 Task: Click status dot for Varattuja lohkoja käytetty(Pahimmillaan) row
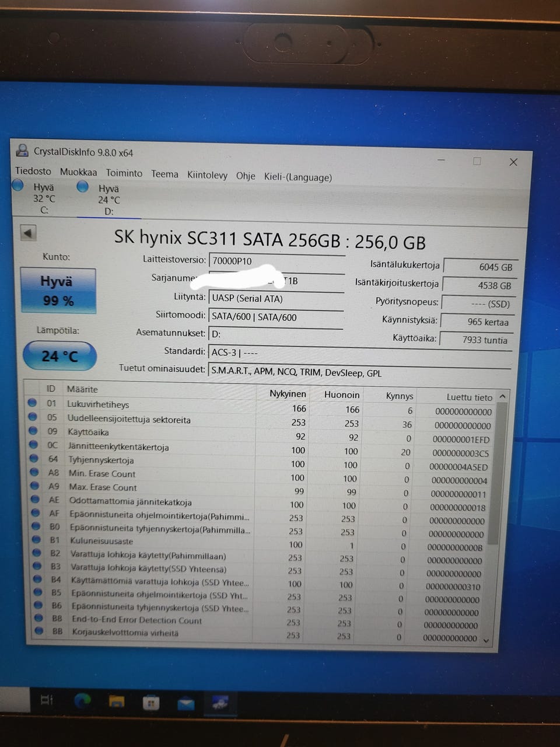tap(37, 553)
